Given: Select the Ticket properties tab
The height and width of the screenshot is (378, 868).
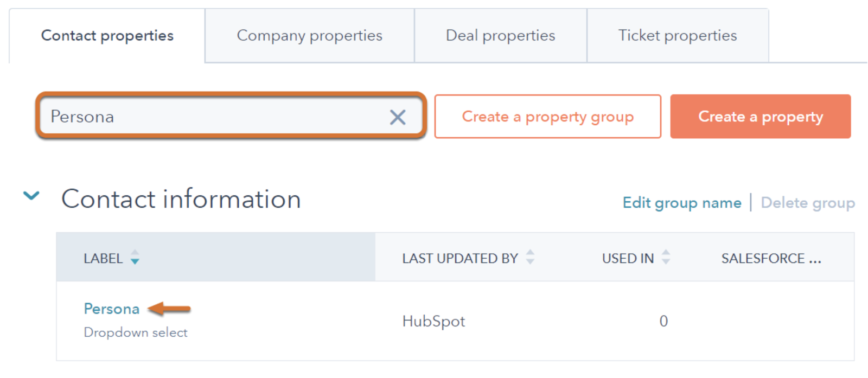Looking at the screenshot, I should 677,36.
